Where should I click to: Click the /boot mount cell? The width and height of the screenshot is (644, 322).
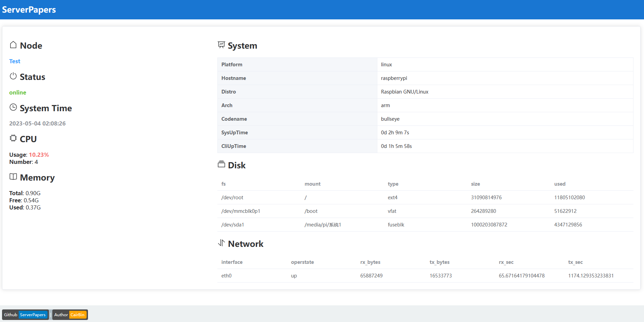[x=311, y=211]
